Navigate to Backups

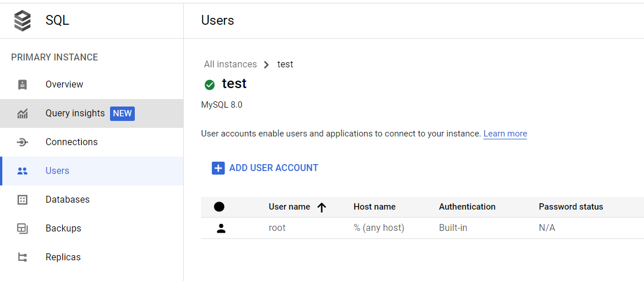(92, 229)
